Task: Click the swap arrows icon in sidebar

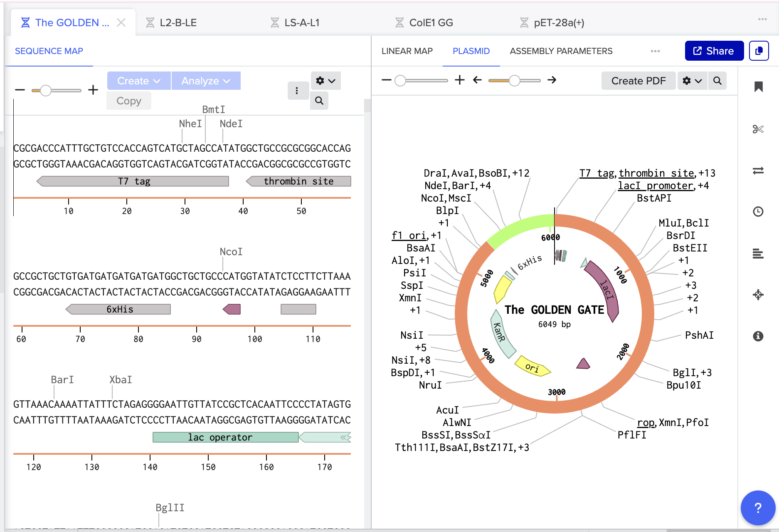Action: (x=758, y=170)
